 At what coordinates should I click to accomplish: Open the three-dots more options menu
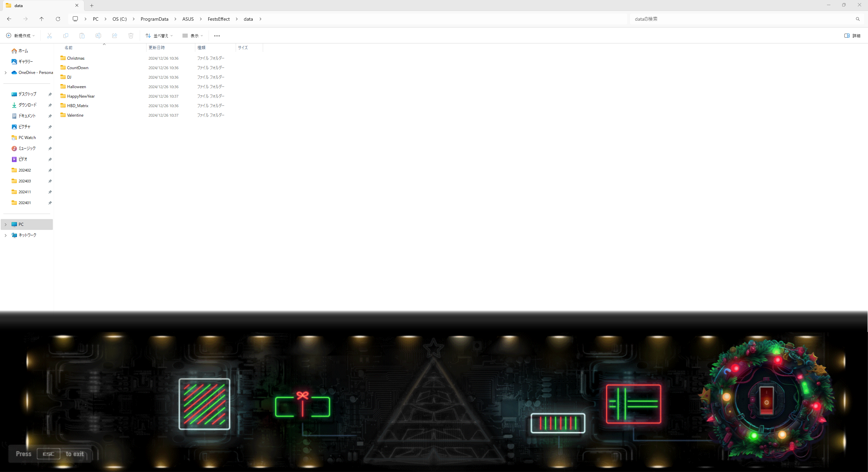pos(217,36)
